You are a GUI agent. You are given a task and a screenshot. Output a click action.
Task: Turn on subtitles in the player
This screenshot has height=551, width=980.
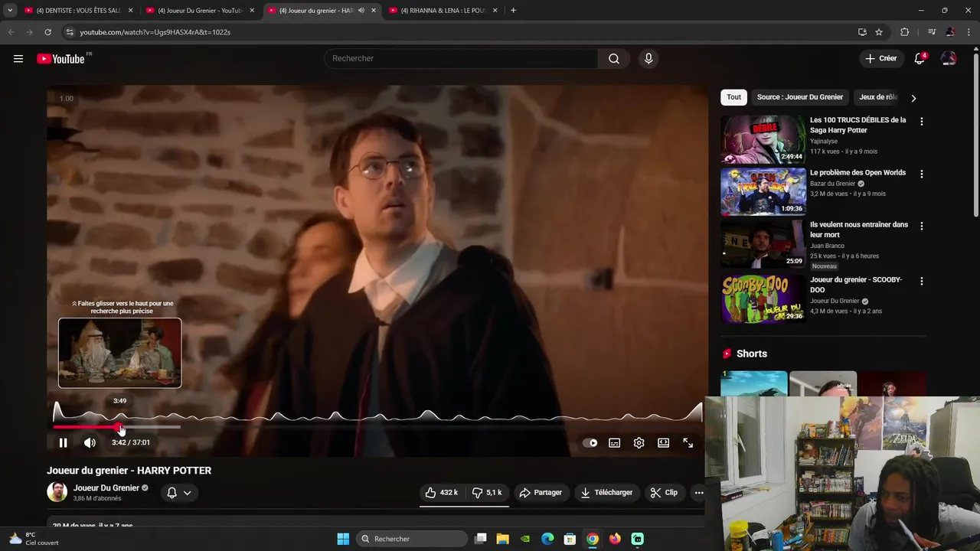tap(614, 442)
